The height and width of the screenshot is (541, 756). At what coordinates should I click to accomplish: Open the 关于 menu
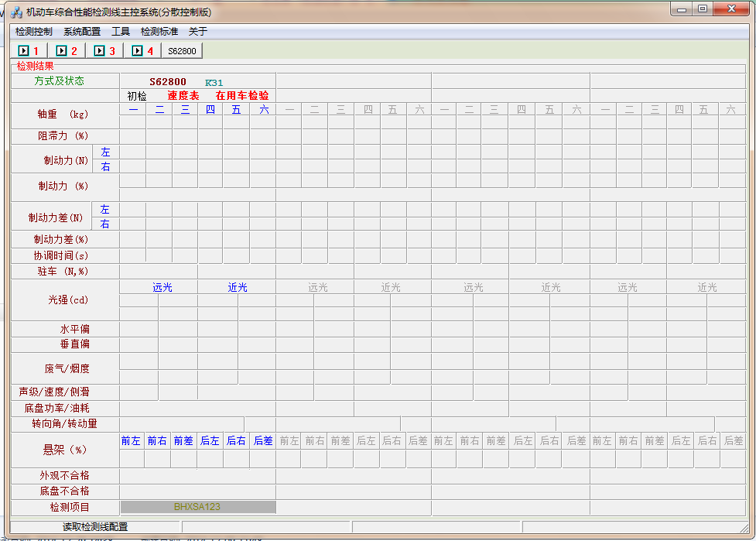pyautogui.click(x=198, y=32)
